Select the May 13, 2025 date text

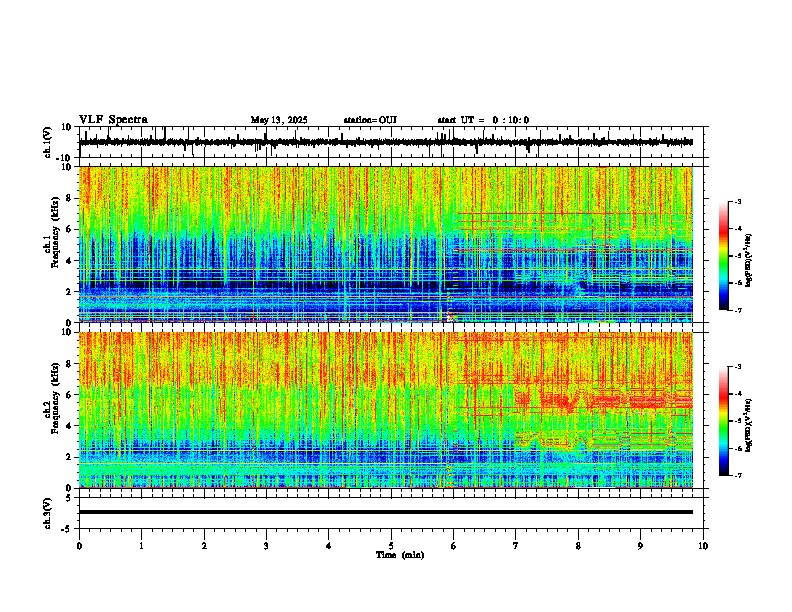click(x=279, y=120)
